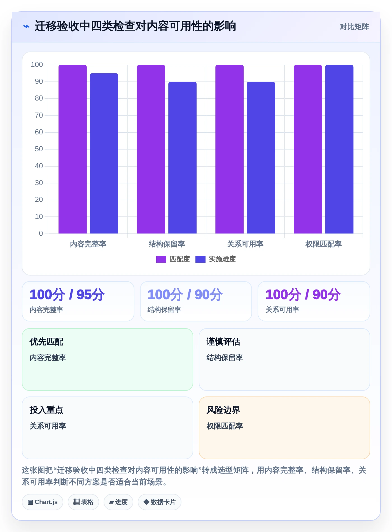Click the 关系可用率 x-axis label

tap(245, 244)
